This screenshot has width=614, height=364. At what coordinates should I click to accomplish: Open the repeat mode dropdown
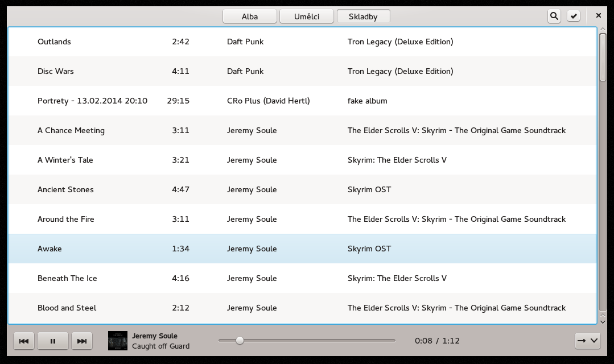tap(588, 341)
